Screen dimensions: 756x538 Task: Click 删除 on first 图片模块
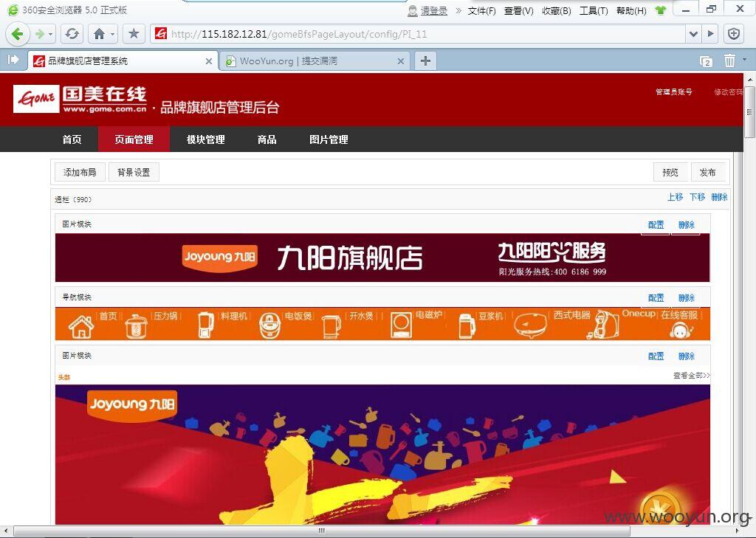pos(686,224)
